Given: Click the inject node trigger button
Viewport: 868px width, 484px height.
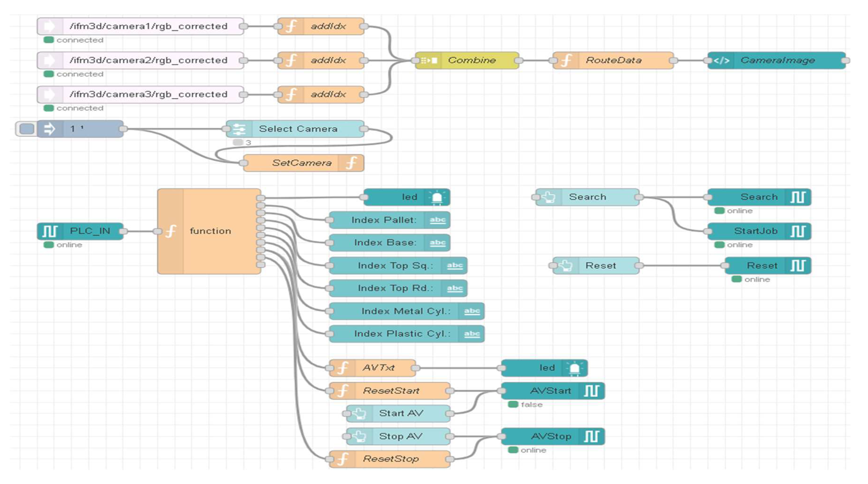Looking at the screenshot, I should click(27, 129).
